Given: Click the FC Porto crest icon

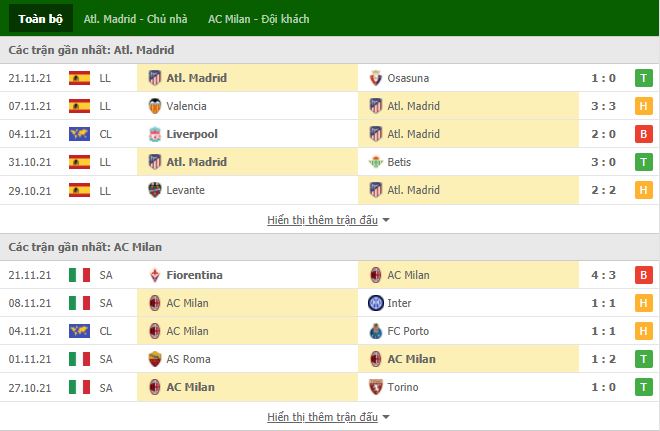Looking at the screenshot, I should 375,331.
